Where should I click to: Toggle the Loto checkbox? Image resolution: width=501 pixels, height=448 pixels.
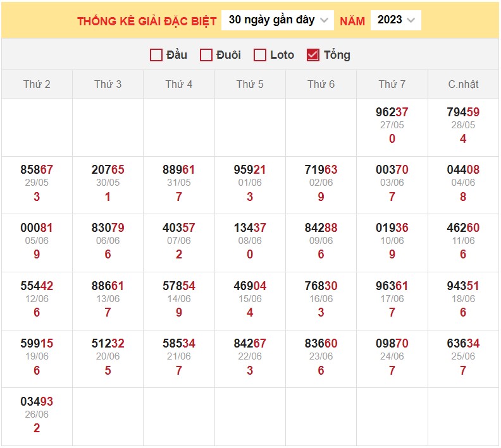259,55
